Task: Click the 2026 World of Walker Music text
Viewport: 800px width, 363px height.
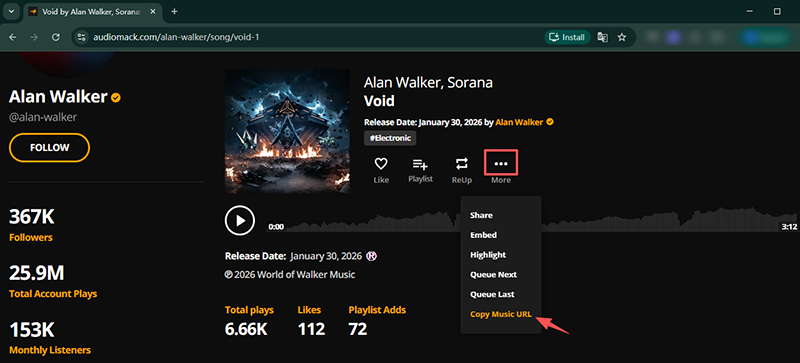Action: click(x=290, y=275)
